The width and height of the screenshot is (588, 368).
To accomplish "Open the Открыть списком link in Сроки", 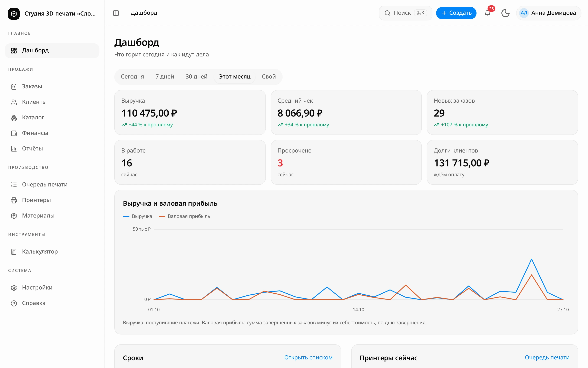I will (x=308, y=357).
